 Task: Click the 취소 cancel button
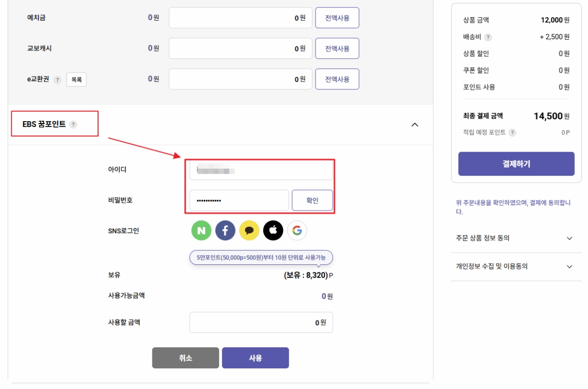click(185, 358)
